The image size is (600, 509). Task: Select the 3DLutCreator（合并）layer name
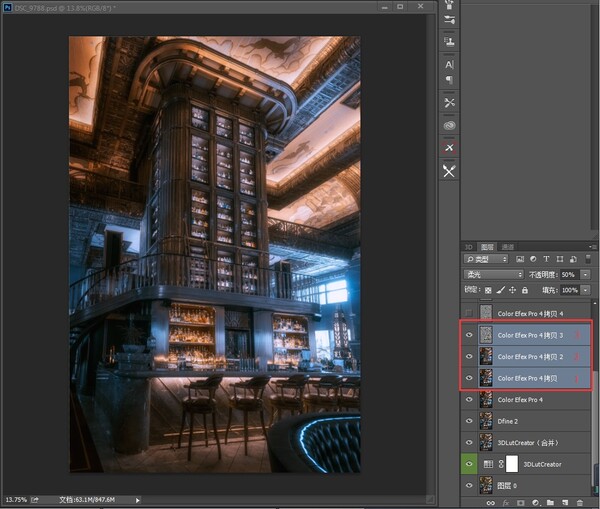pos(528,443)
